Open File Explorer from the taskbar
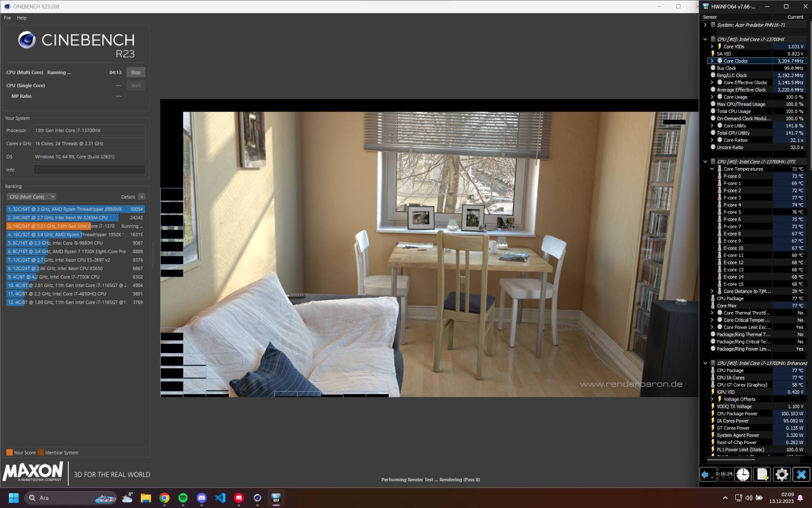812x508 pixels. (146, 498)
